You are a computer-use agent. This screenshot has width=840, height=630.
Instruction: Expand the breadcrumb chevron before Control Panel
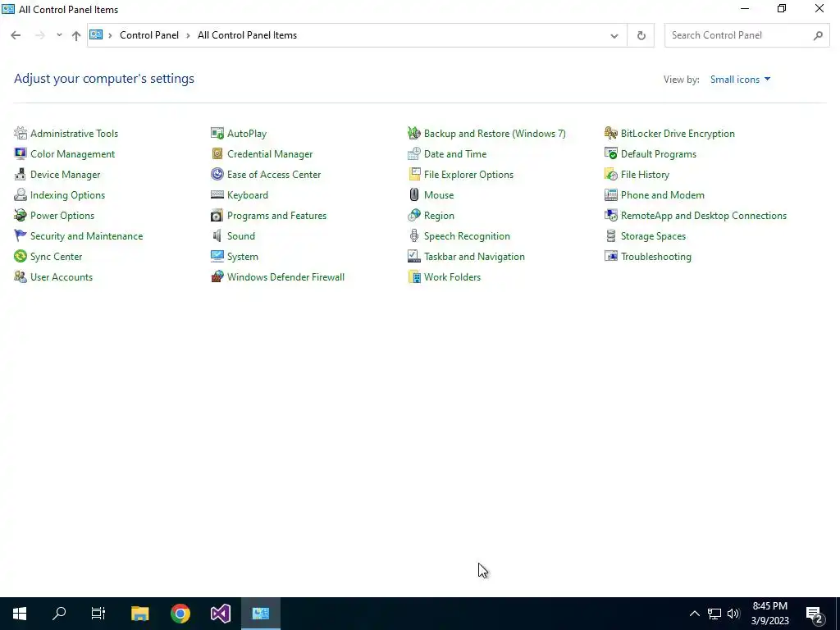pos(110,35)
